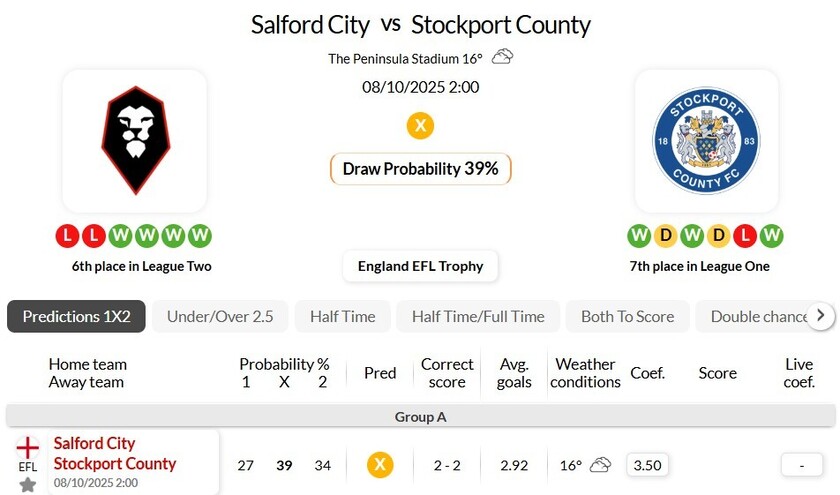The height and width of the screenshot is (495, 840).
Task: Open the Half Time tab
Action: (x=342, y=316)
